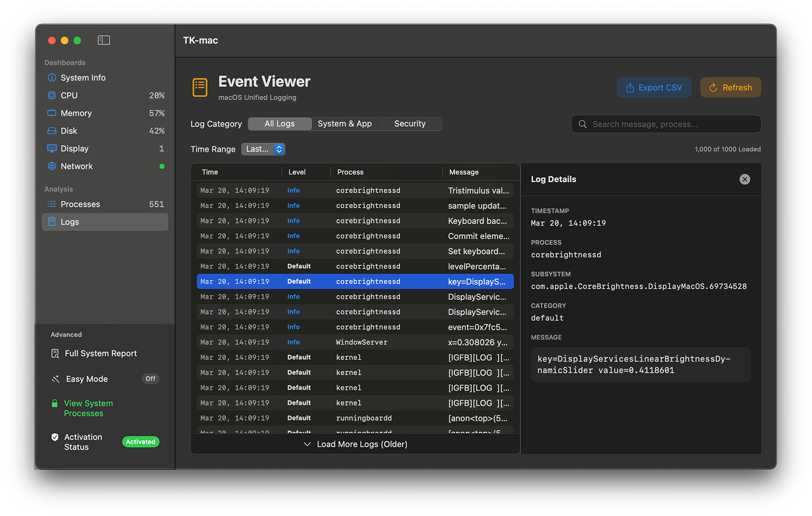Switch to the System & App tab
Screen dimensions: 812x516
click(x=344, y=123)
